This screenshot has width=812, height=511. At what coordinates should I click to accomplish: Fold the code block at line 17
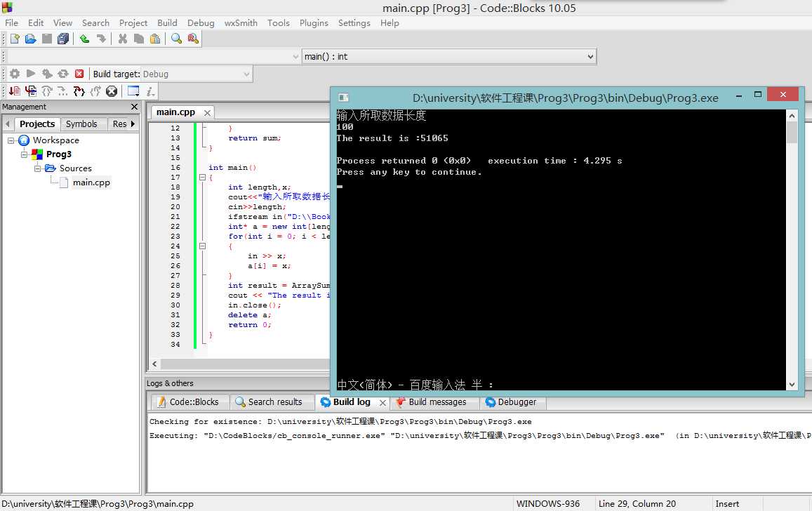point(203,178)
